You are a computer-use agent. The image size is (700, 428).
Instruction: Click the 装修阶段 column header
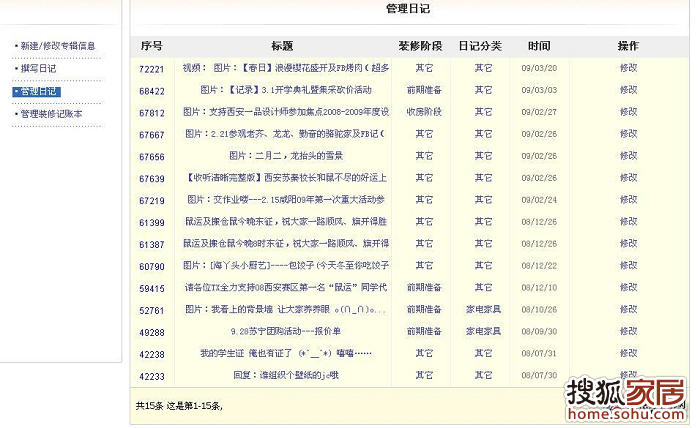click(x=423, y=46)
